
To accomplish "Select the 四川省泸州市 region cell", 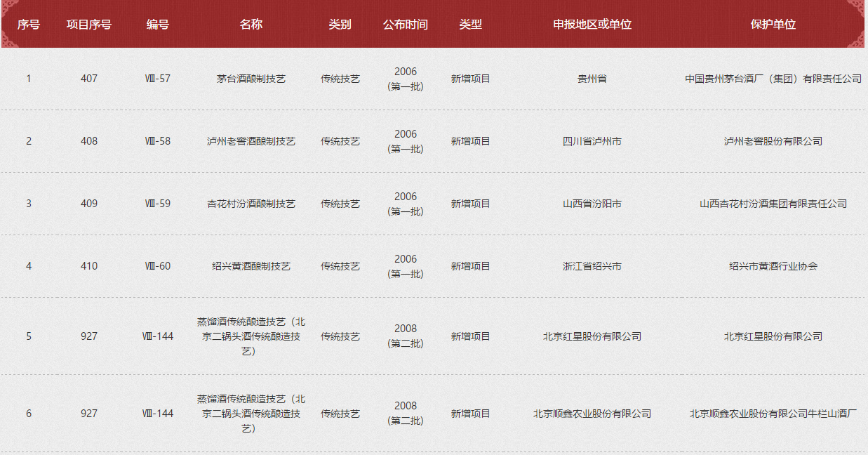I will click(x=592, y=141).
